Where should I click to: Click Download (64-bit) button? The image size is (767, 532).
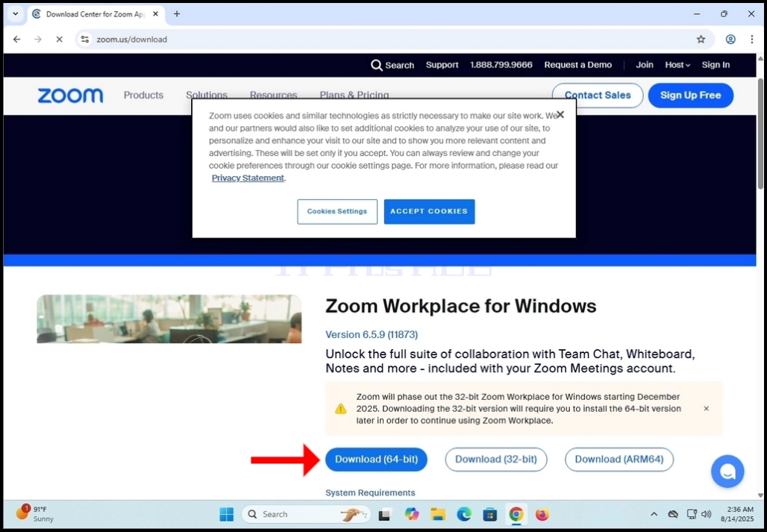coord(376,460)
